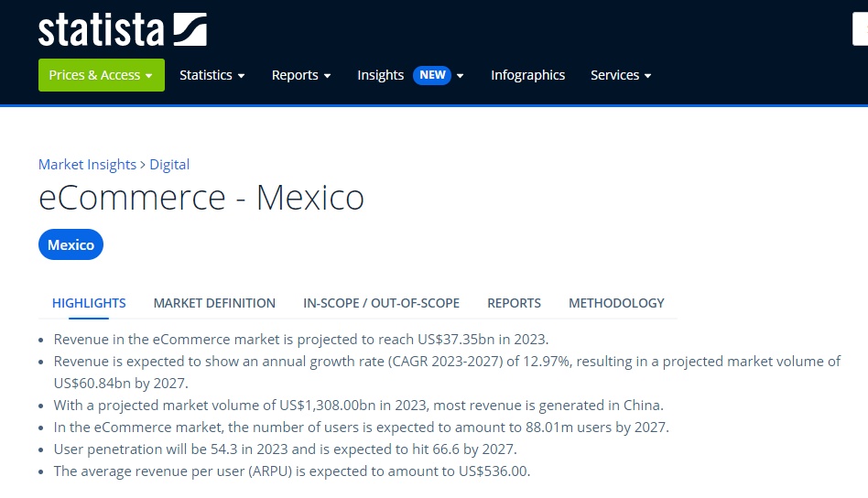Expand the Statistics menu

(212, 75)
